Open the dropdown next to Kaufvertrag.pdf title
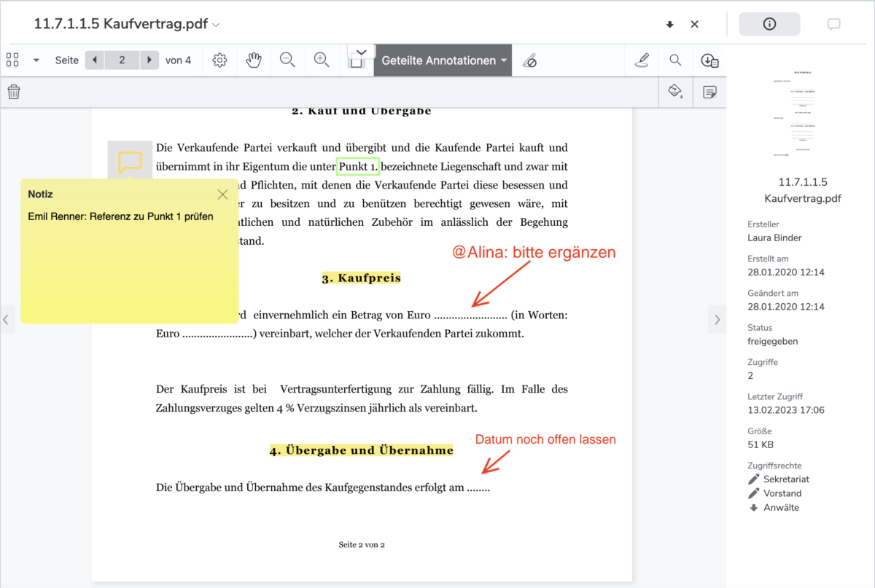The image size is (875, 588). [216, 25]
